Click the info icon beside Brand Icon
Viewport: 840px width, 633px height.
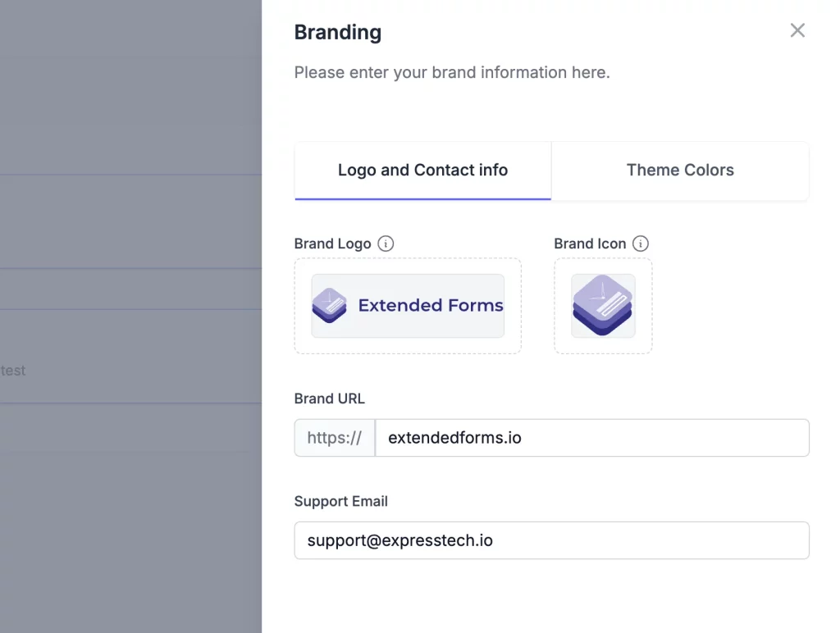[x=641, y=244]
